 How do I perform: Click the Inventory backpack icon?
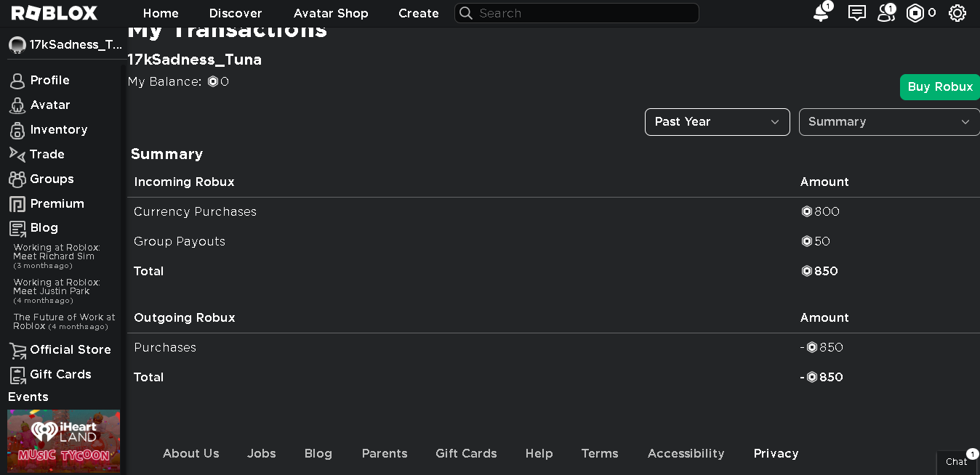[17, 130]
